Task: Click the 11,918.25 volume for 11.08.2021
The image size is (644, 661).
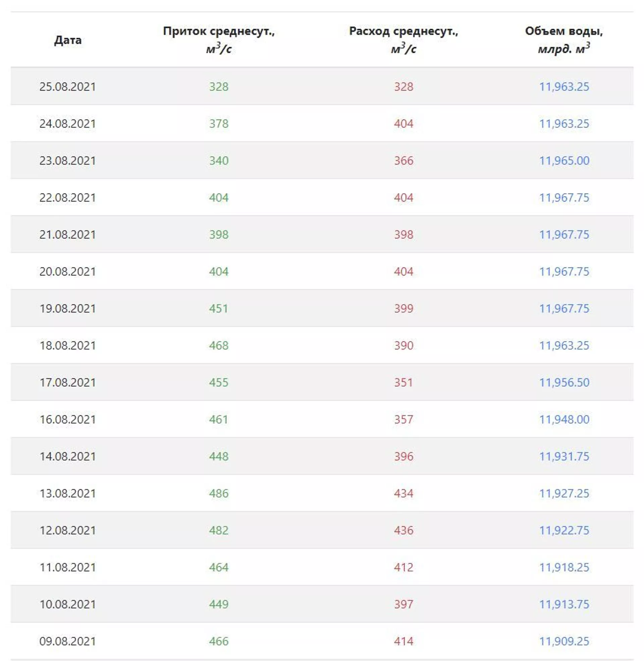Action: (x=564, y=567)
